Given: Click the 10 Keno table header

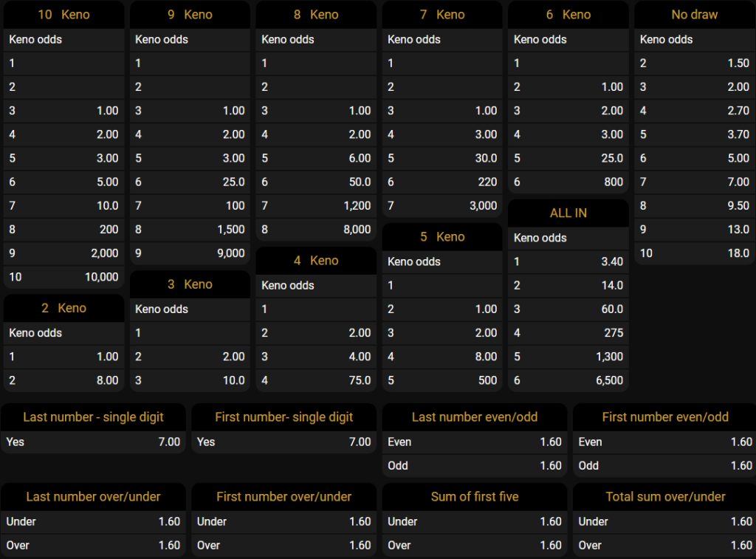Looking at the screenshot, I should coord(63,15).
